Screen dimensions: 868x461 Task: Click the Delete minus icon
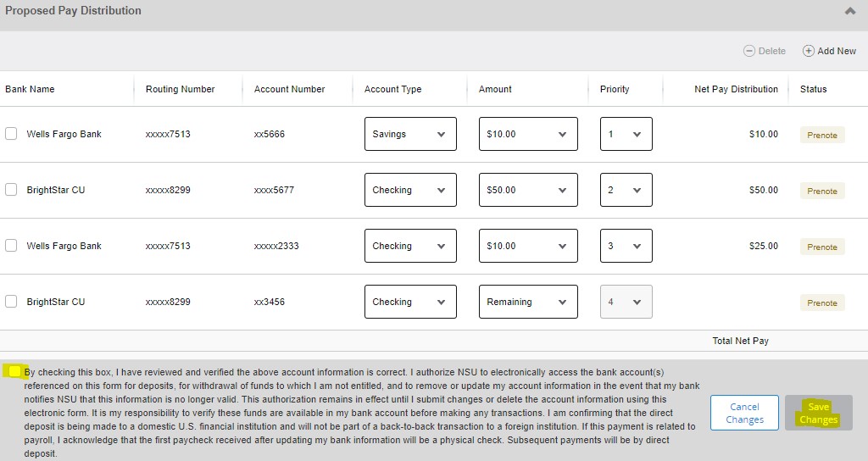[749, 51]
